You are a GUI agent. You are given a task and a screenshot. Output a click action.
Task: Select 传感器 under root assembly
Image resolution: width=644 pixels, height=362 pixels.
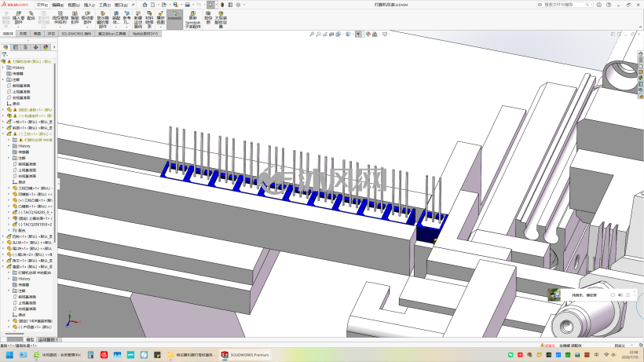[17, 74]
